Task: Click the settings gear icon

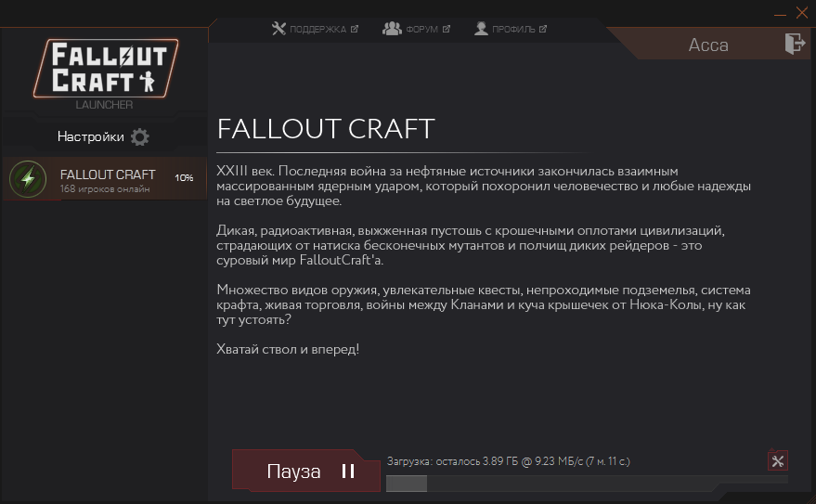Action: pos(139,137)
